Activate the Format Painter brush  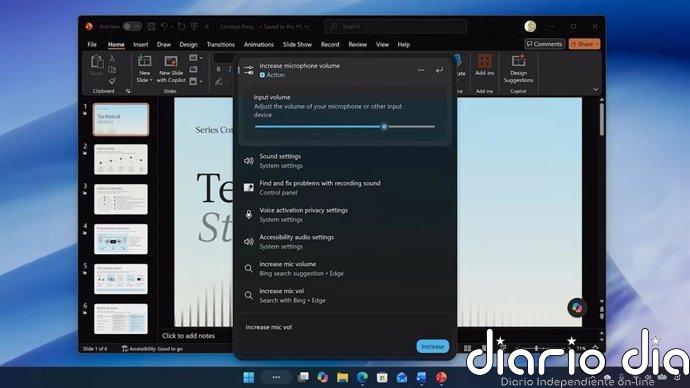112,81
